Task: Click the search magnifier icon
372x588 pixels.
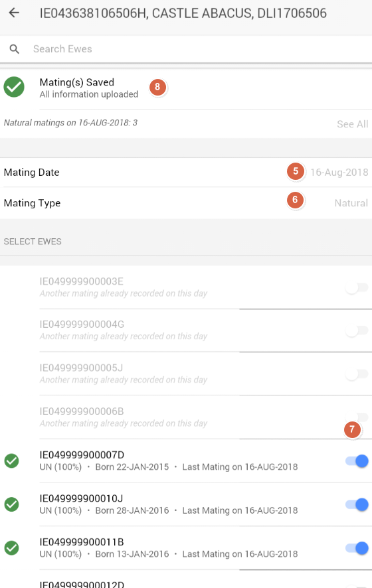Action: 14,49
